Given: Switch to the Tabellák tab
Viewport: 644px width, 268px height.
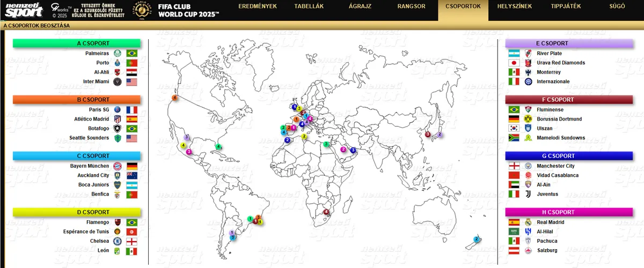Looking at the screenshot, I should 309,6.
